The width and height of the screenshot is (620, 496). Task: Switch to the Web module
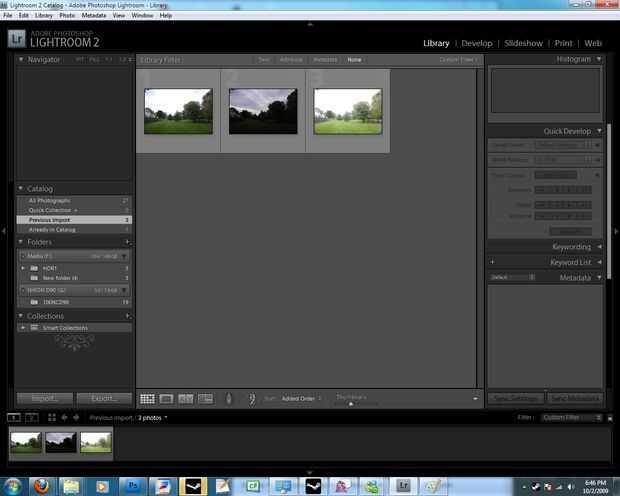(593, 44)
